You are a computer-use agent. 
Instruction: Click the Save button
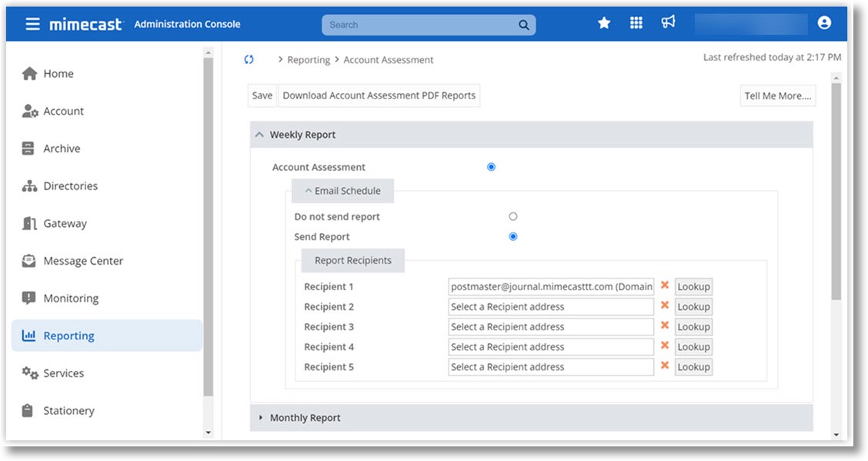click(x=262, y=95)
